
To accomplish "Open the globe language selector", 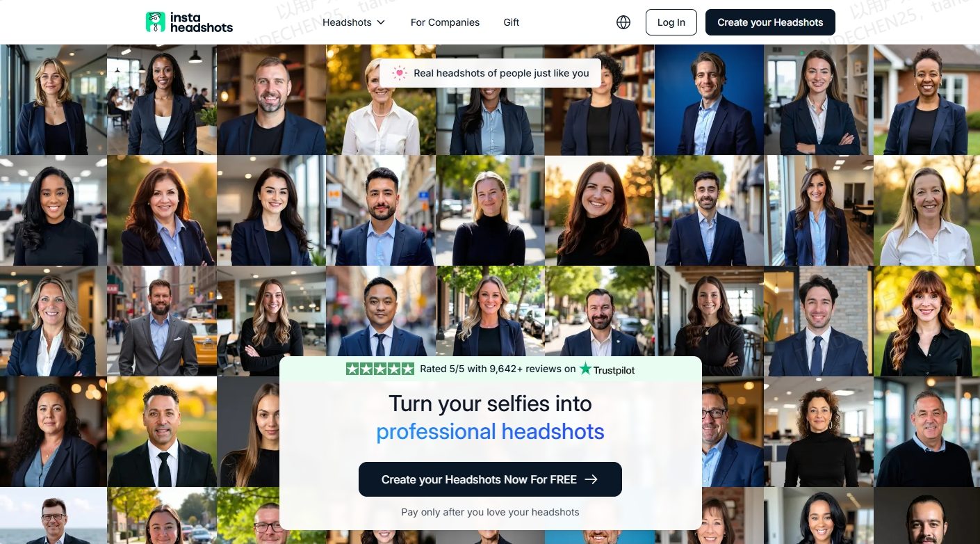I will click(623, 22).
